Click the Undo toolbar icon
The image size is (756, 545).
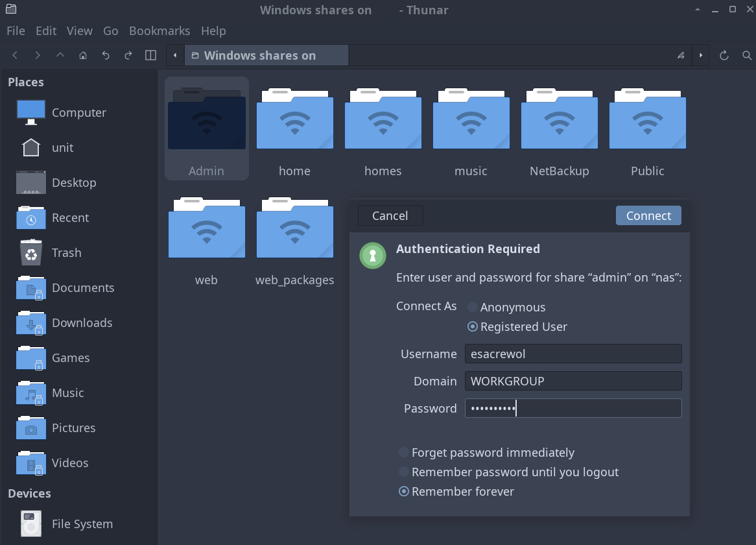pos(106,55)
